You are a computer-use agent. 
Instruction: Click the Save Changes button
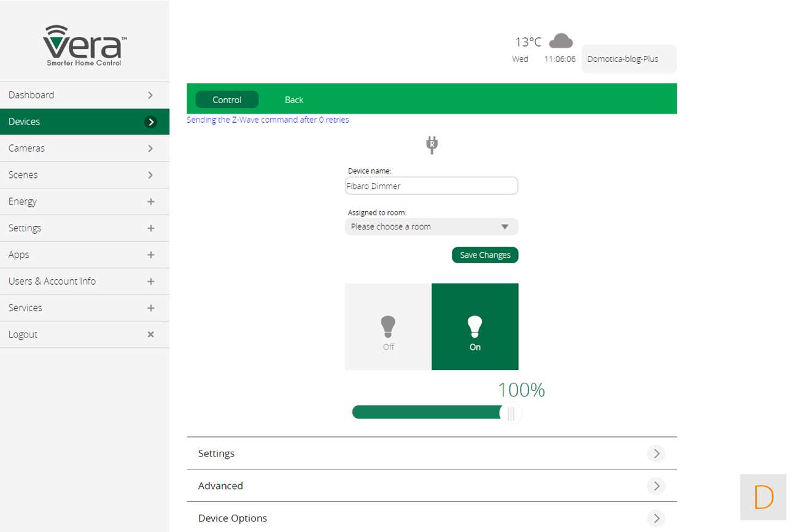coord(485,255)
